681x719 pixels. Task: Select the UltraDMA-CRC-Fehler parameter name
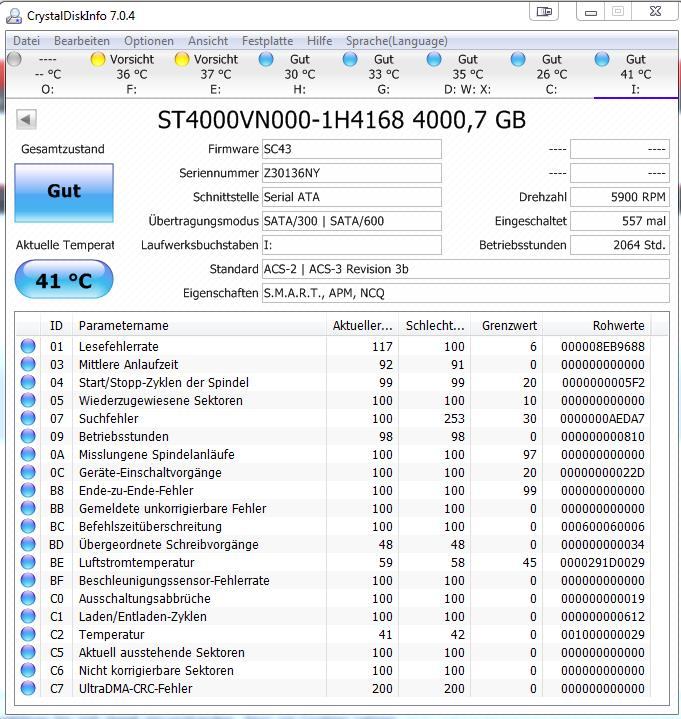point(135,688)
